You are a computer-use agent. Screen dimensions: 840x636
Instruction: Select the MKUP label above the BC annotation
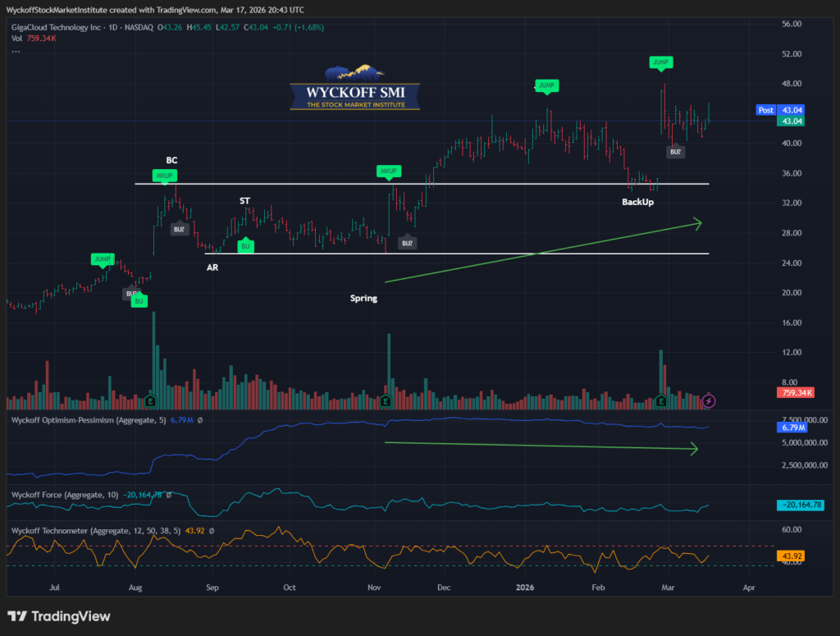164,175
